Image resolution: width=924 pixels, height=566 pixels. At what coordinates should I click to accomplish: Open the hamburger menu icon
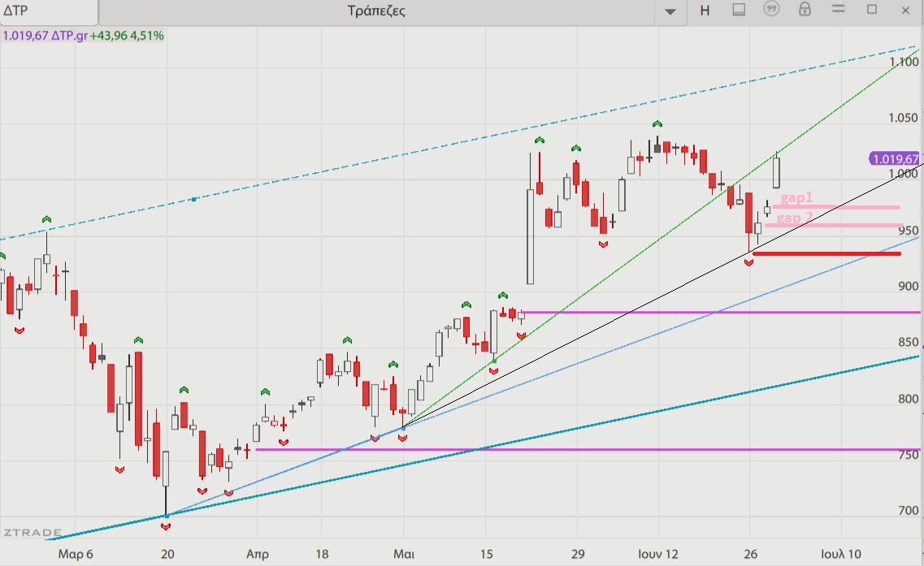pos(838,11)
